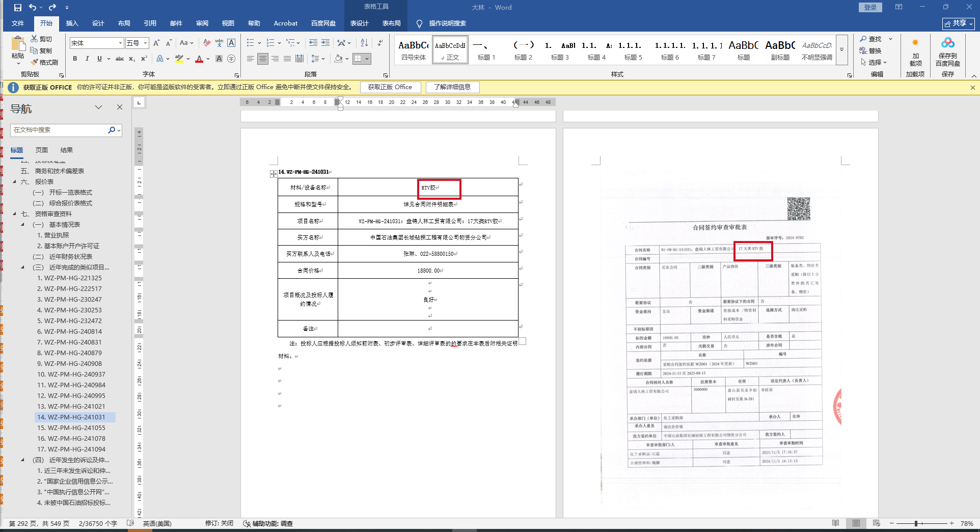Switch to center paragraph alignment
Viewport: 980px width, 532px height.
pyautogui.click(x=263, y=59)
